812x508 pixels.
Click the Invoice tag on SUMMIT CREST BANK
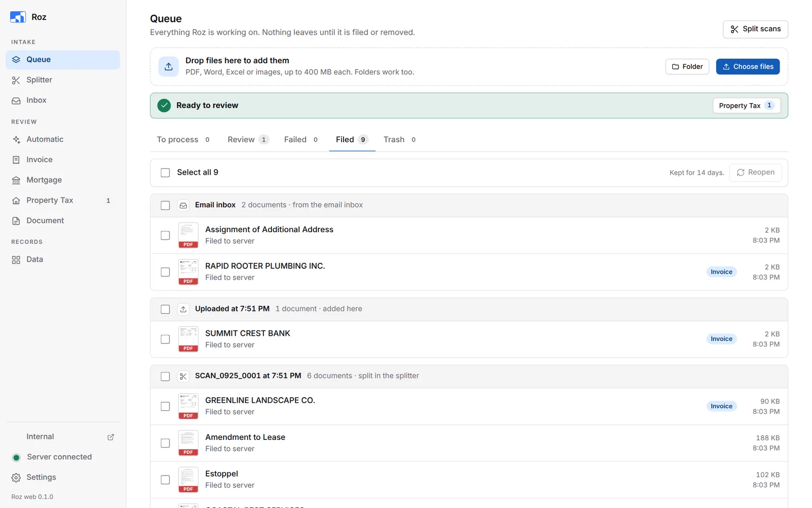721,339
